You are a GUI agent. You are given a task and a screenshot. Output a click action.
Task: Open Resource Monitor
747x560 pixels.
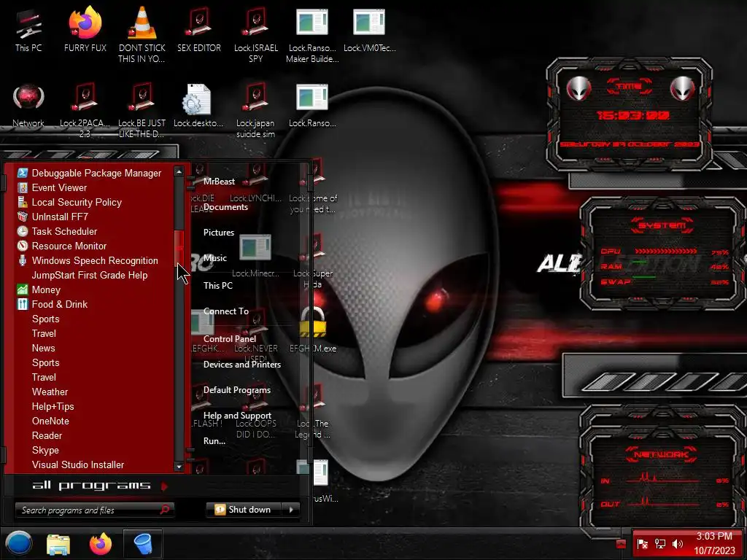[x=69, y=246]
